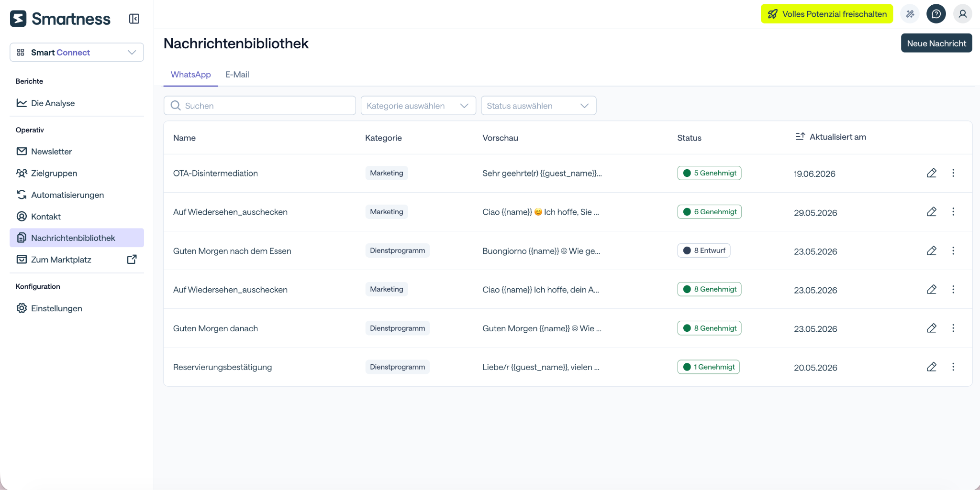Viewport: 980px width, 490px height.
Task: Go to Zielgruppen
Action: click(77, 173)
